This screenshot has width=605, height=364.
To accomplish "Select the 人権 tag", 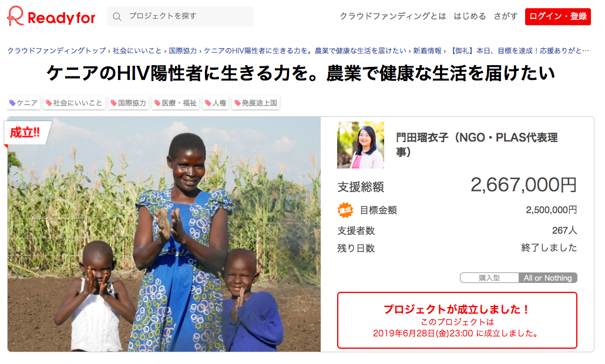I will click(x=216, y=103).
